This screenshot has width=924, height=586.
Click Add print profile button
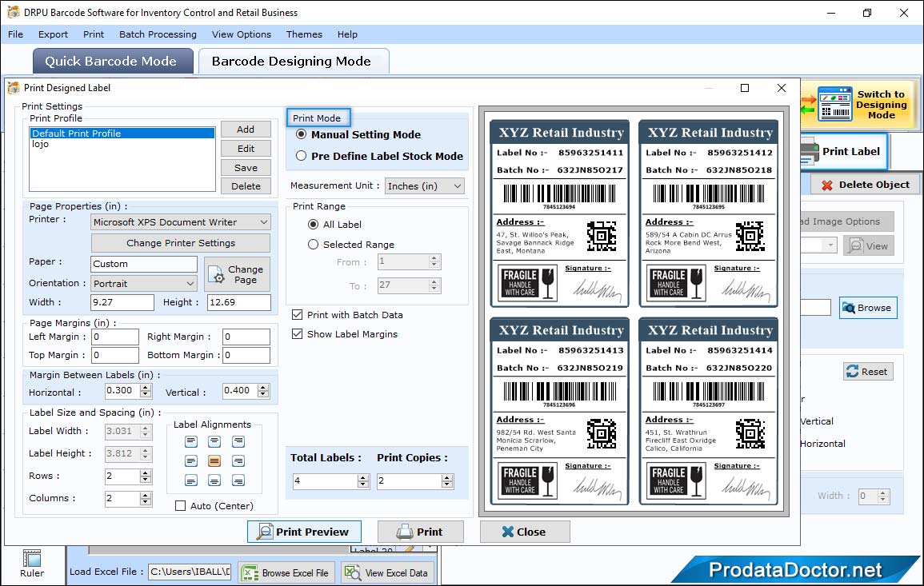pos(246,129)
